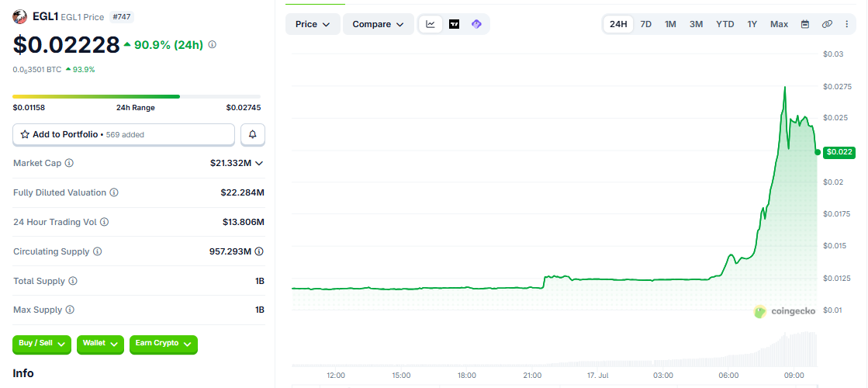
Task: Show Circulating Supply label info icon
Action: [x=98, y=251]
